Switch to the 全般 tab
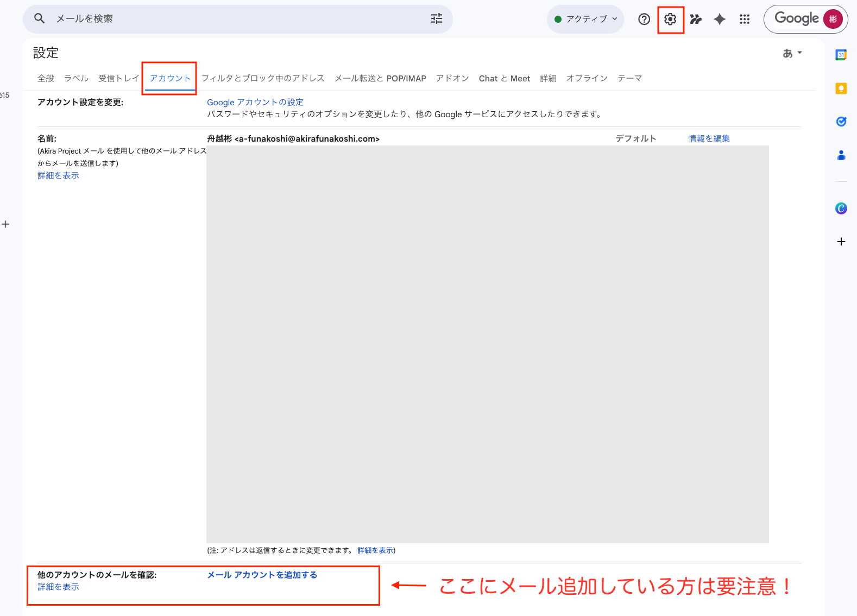The height and width of the screenshot is (616, 857). click(46, 78)
